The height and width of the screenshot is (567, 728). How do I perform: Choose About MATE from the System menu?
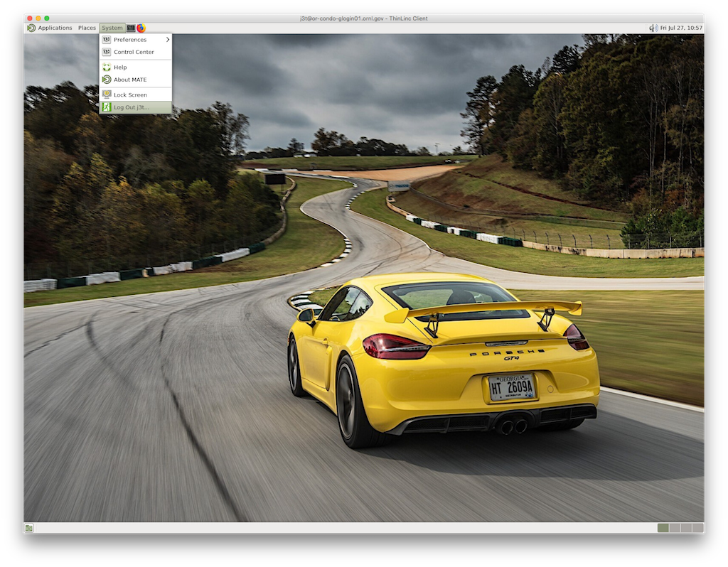click(130, 80)
